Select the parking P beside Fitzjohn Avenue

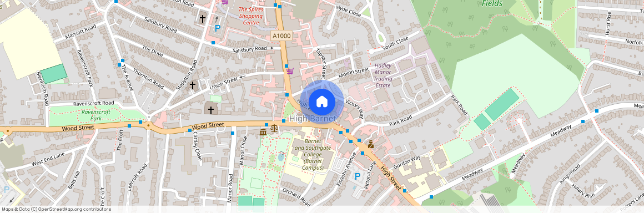358,176
